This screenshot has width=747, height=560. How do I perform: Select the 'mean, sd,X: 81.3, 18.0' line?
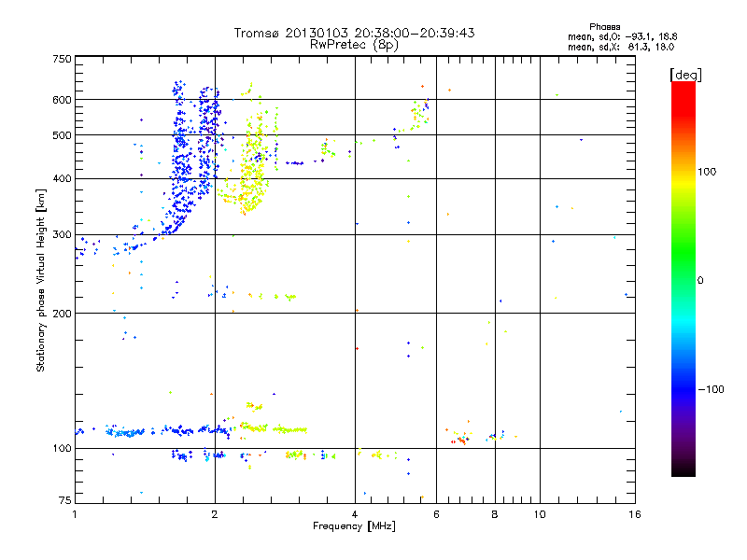coord(621,47)
